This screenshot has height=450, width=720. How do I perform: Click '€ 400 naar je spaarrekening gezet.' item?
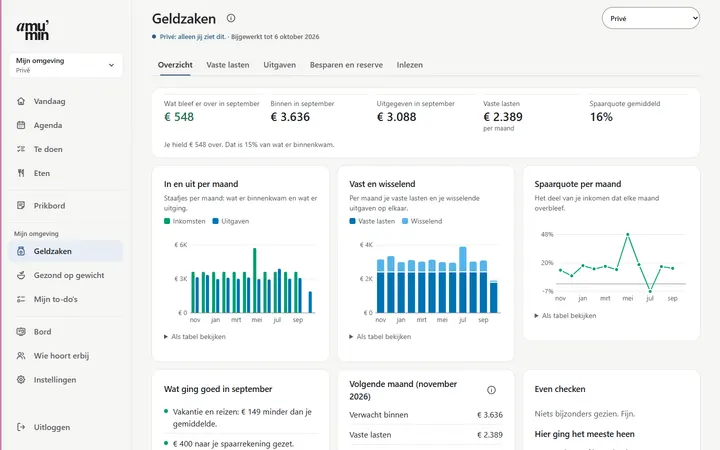click(233, 444)
